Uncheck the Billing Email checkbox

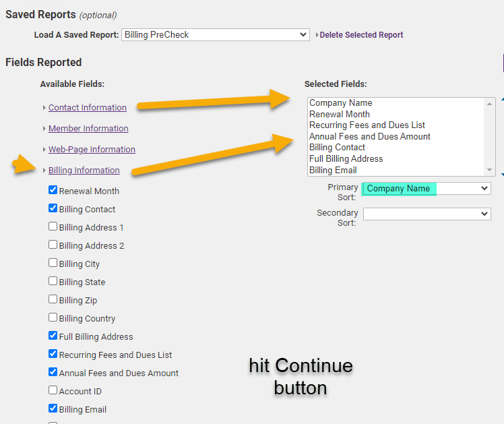(x=53, y=409)
